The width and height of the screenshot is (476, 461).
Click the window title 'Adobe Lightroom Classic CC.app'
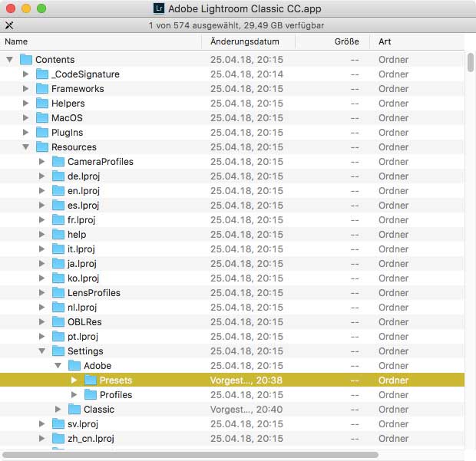pos(245,8)
